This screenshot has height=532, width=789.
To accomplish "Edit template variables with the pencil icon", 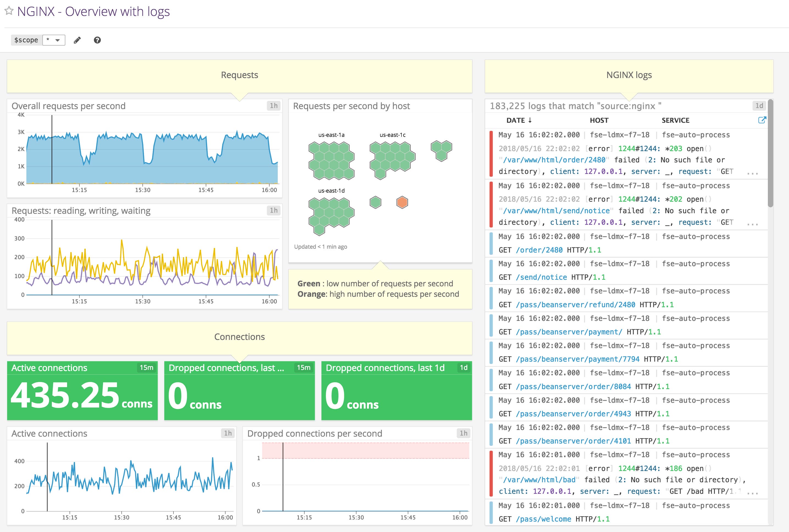I will tap(77, 40).
